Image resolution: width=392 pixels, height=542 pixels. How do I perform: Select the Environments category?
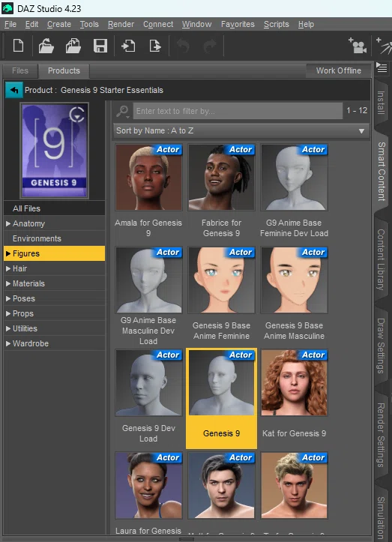(54, 238)
